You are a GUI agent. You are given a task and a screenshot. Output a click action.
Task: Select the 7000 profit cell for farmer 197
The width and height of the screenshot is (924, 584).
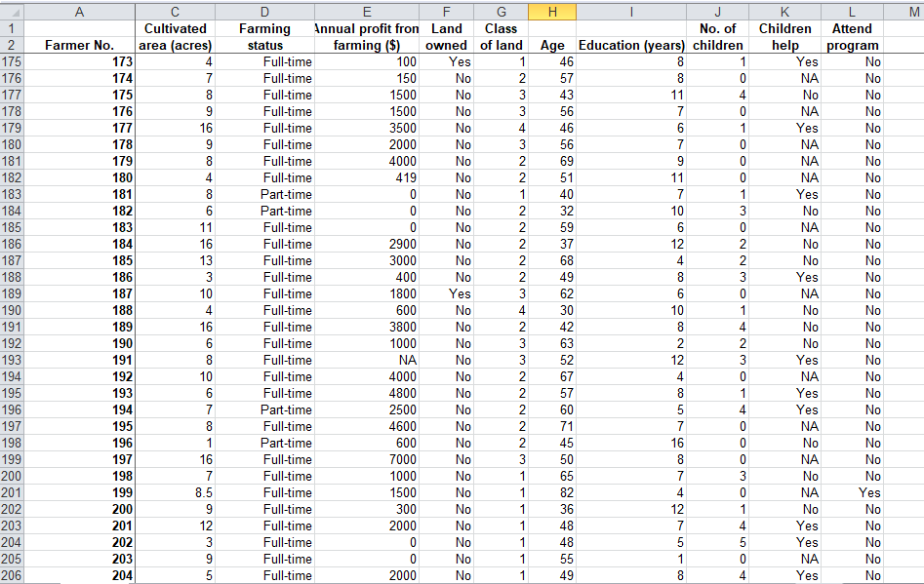point(369,459)
